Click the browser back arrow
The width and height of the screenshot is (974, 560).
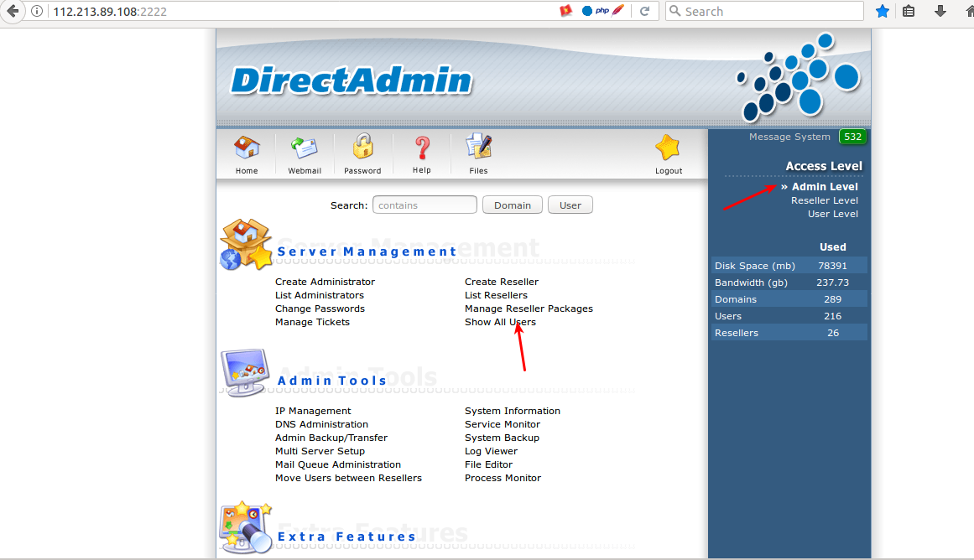pos(13,11)
